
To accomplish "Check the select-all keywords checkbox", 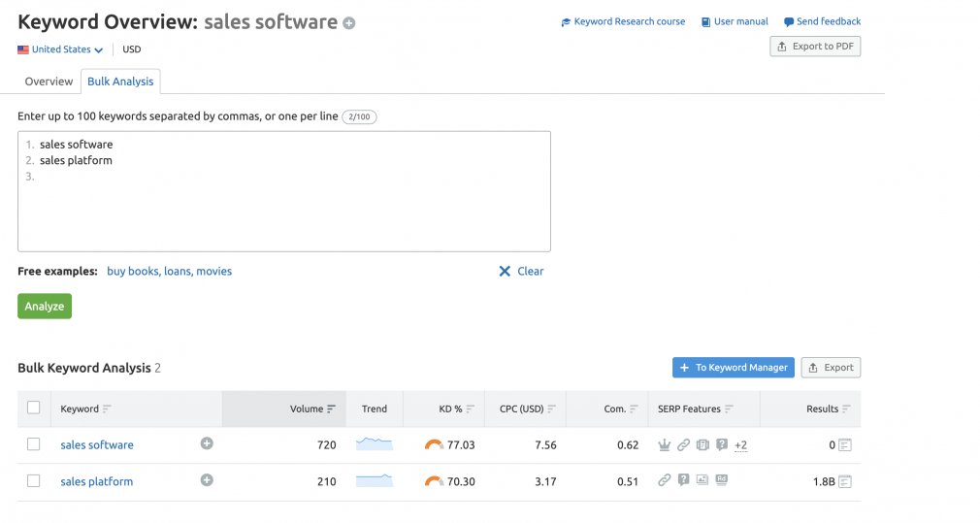I will [34, 408].
